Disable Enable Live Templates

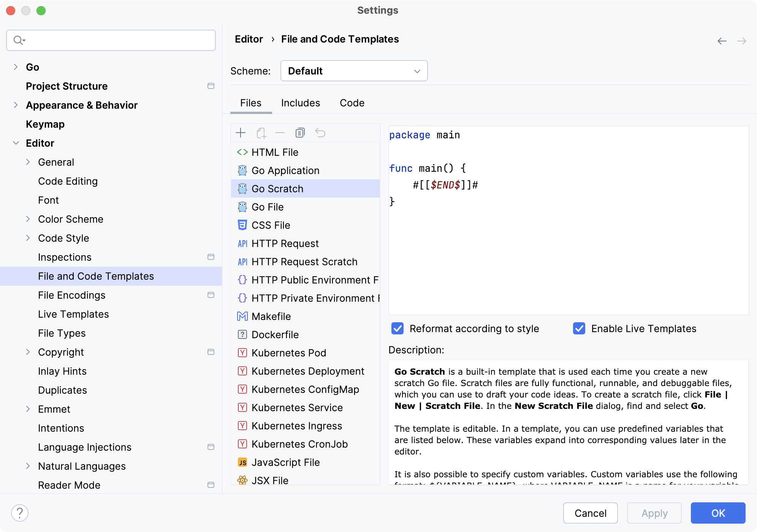(x=579, y=328)
